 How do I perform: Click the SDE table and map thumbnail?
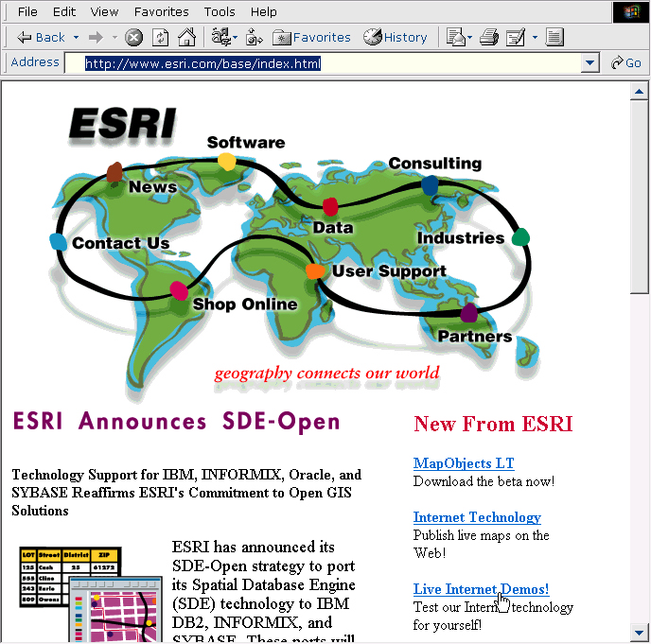click(91, 594)
